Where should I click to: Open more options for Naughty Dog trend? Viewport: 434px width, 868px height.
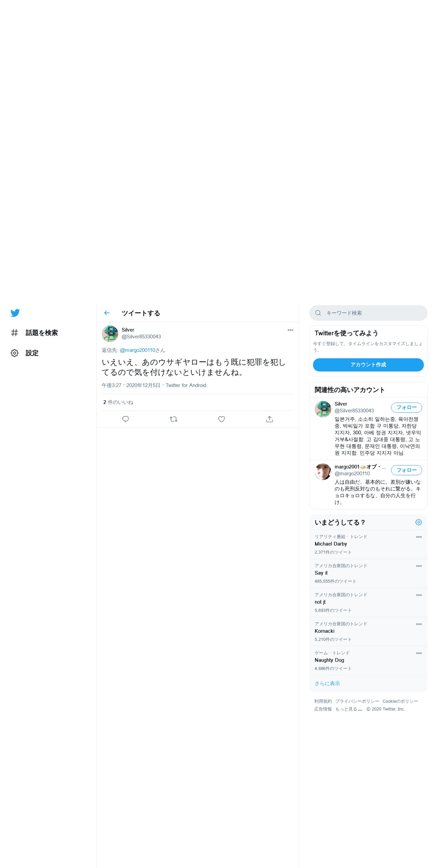click(419, 653)
